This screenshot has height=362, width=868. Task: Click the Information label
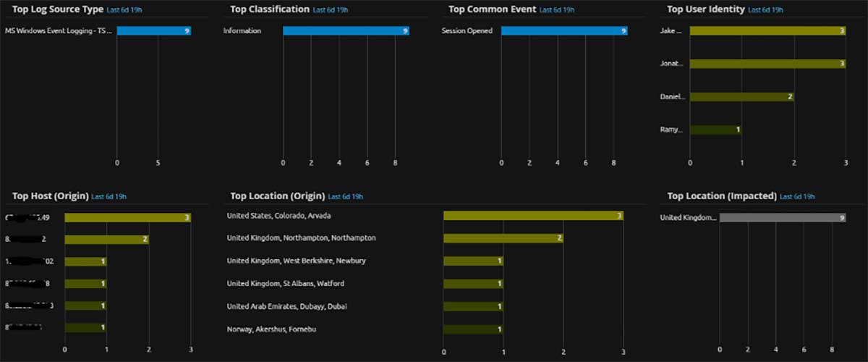click(x=242, y=31)
